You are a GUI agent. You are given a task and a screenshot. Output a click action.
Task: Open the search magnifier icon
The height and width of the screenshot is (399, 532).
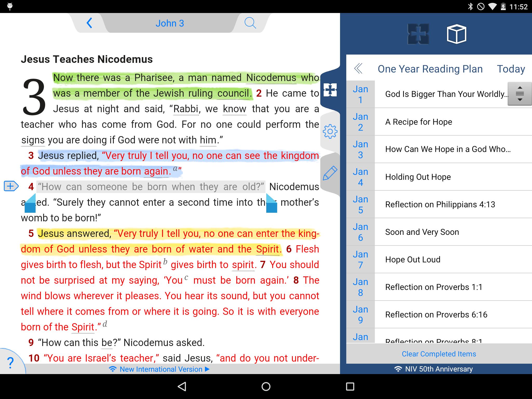click(x=250, y=23)
